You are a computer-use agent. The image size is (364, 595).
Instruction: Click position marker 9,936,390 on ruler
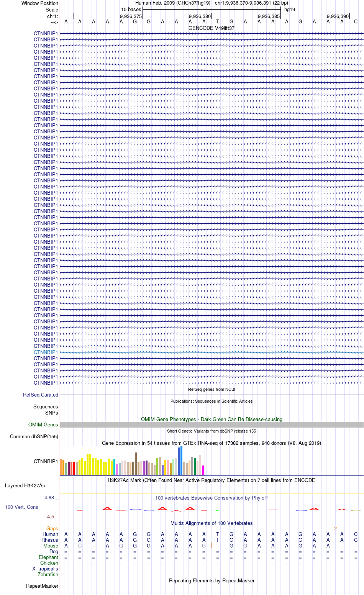pyautogui.click(x=338, y=16)
